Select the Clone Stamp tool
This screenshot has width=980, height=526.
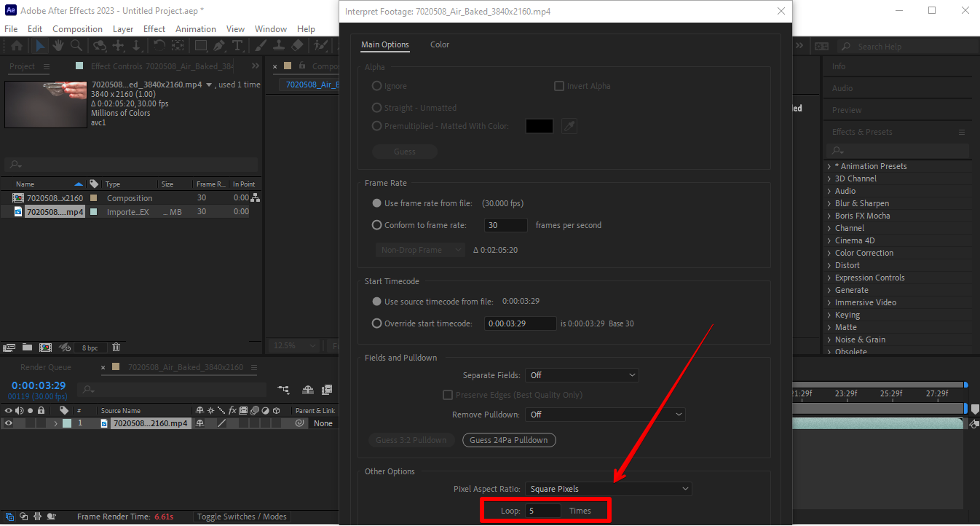[x=280, y=45]
